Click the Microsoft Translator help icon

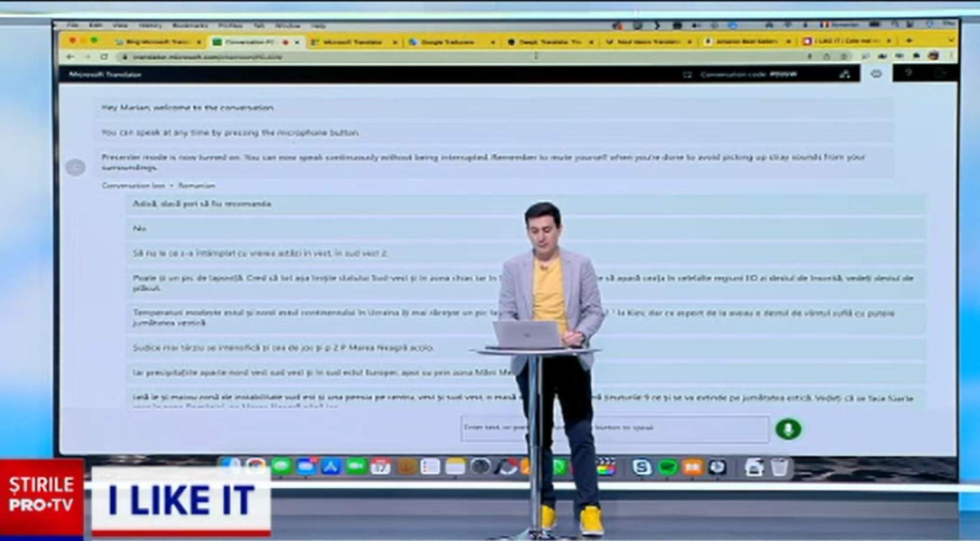(909, 73)
